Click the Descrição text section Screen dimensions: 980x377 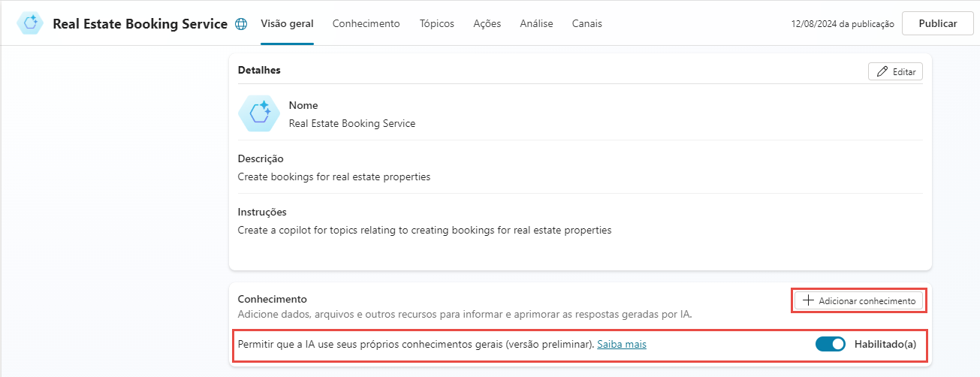click(333, 177)
